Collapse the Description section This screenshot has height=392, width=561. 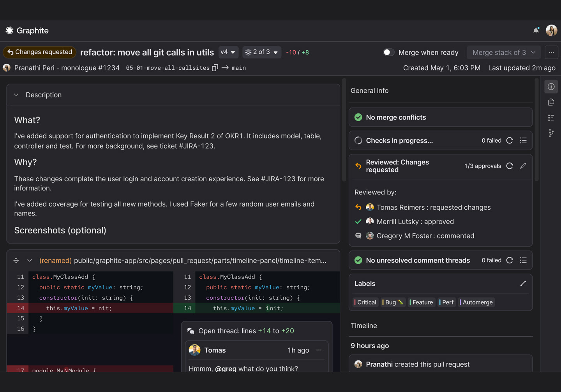pyautogui.click(x=16, y=94)
